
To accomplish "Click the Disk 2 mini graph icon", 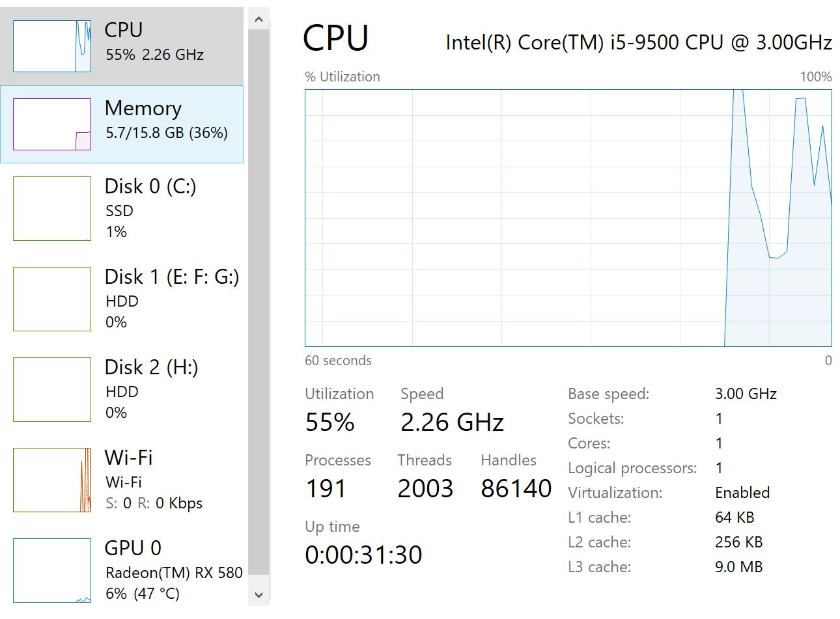I will click(x=52, y=389).
